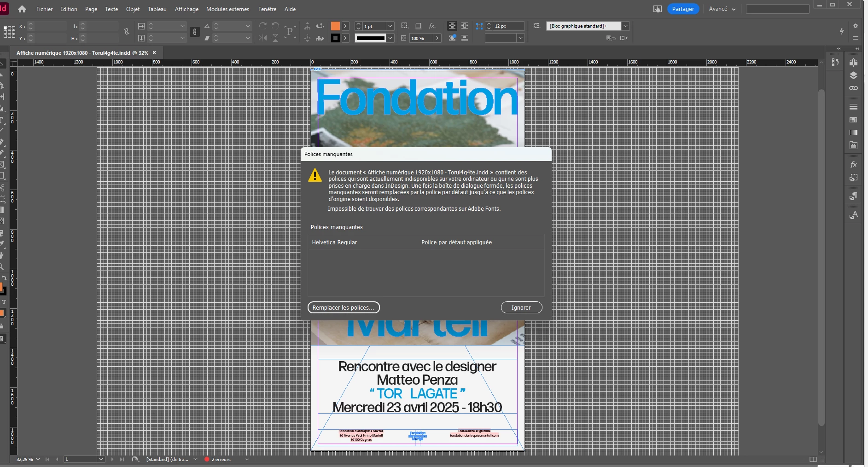Click the search field in the top bar
This screenshot has height=467, width=868.
point(777,9)
